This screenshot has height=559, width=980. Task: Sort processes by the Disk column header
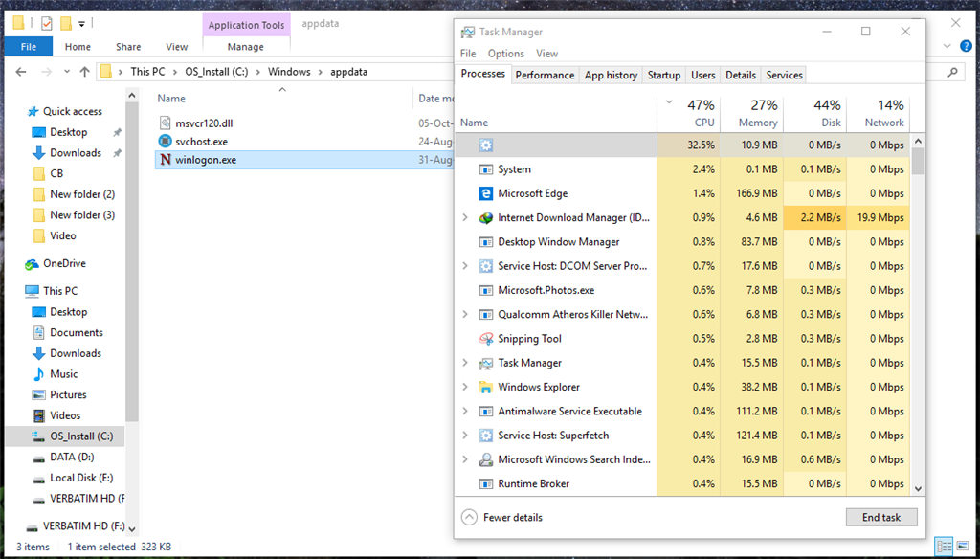point(815,114)
